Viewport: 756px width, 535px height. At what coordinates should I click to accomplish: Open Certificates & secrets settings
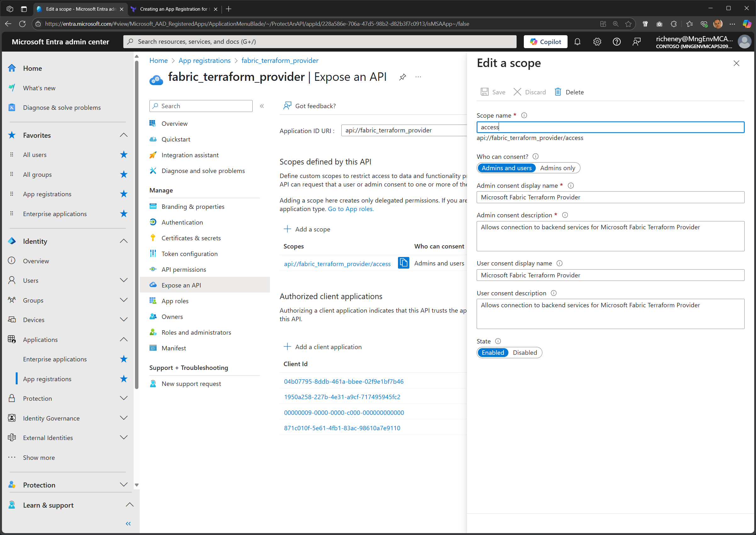coord(191,237)
